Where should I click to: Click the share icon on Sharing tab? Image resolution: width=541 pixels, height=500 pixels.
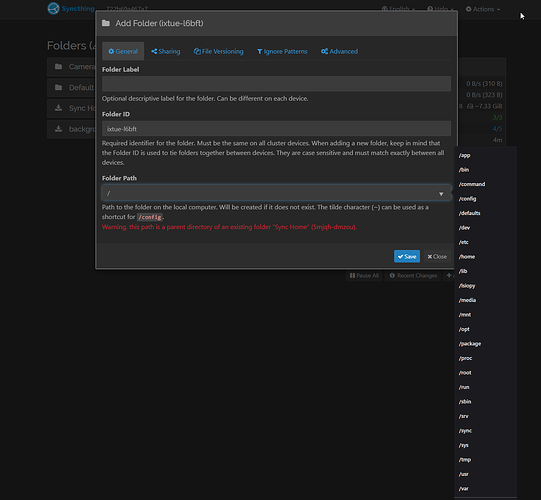click(154, 51)
